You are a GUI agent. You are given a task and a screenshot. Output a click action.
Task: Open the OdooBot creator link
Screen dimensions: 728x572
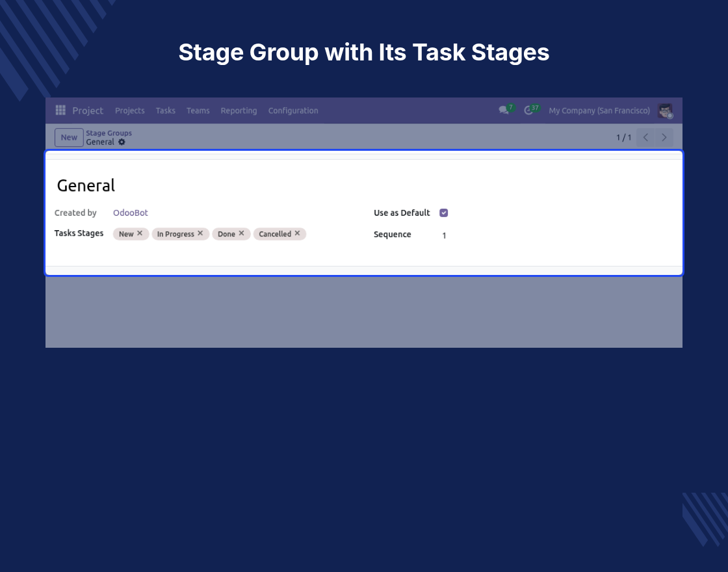(131, 213)
